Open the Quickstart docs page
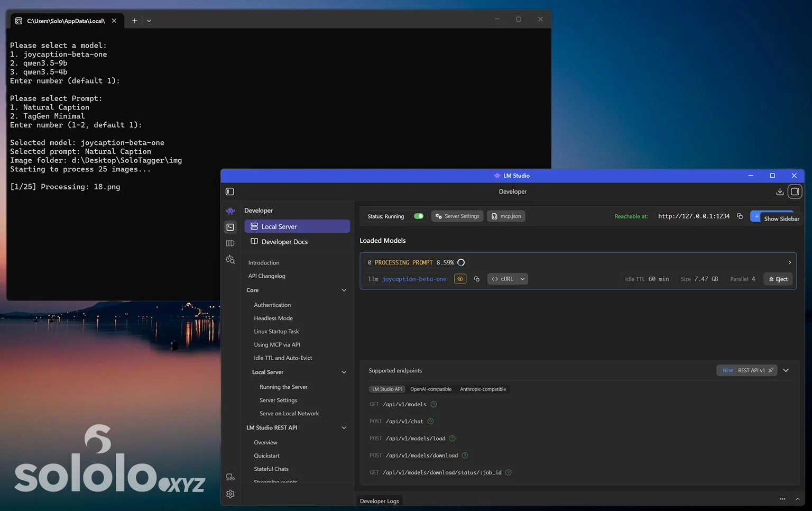This screenshot has width=812, height=511. [x=267, y=456]
